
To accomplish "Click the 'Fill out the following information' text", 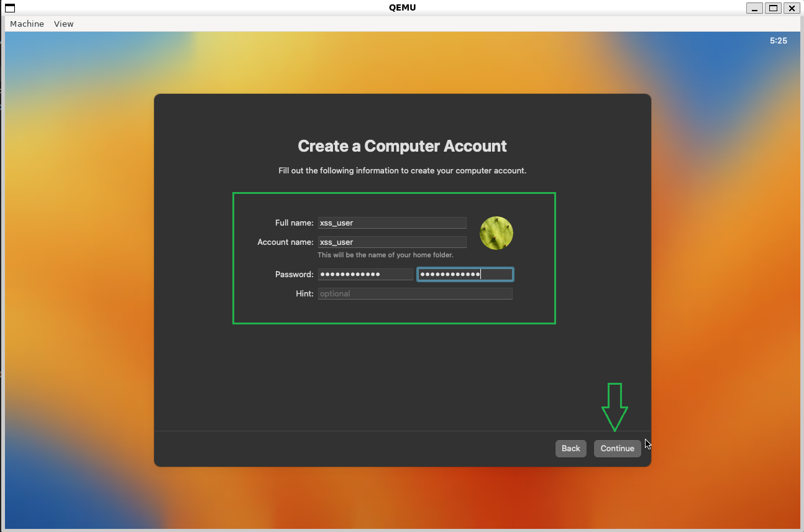I will 402,170.
